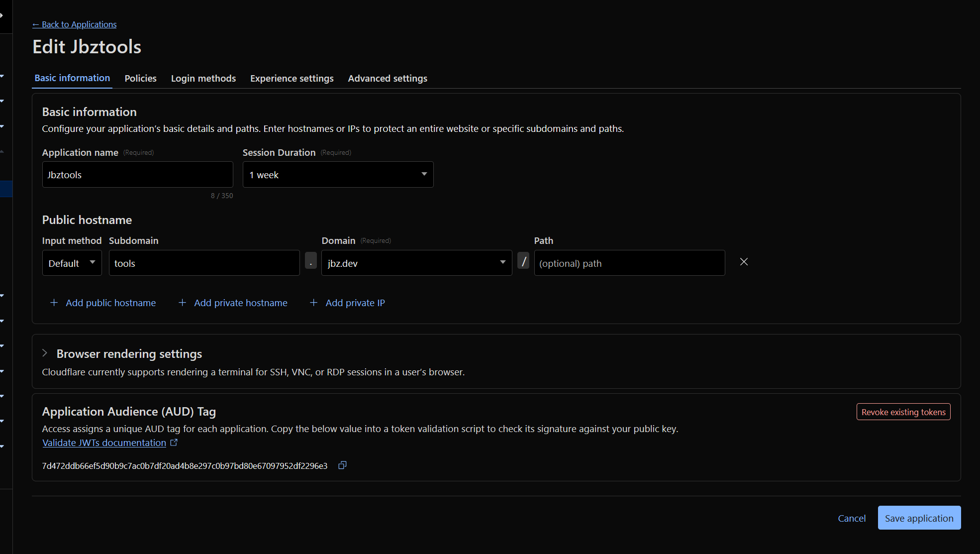Go Back to Applications link
Image resolution: width=980 pixels, height=554 pixels.
[x=75, y=24]
